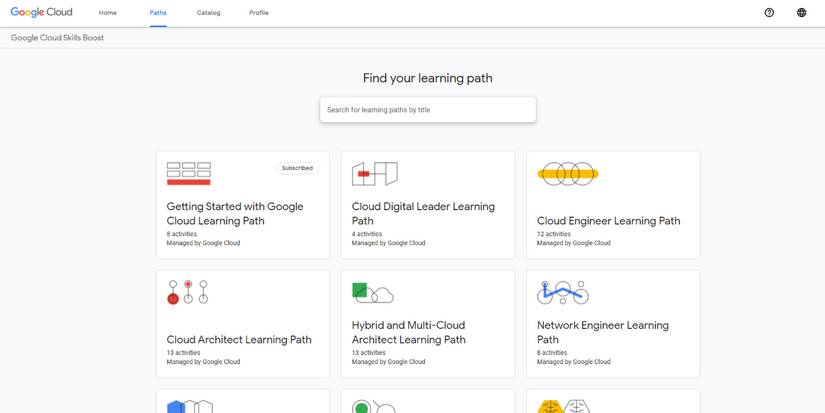Screen dimensions: 825x413
Task: Select the Paths navigation tab
Action: point(158,13)
